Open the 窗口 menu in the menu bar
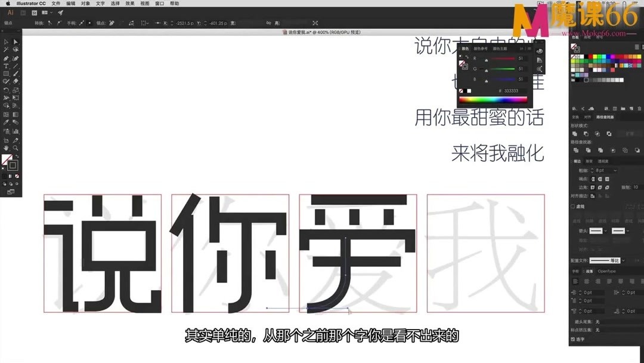Image resolution: width=644 pixels, height=363 pixels. 159,3
